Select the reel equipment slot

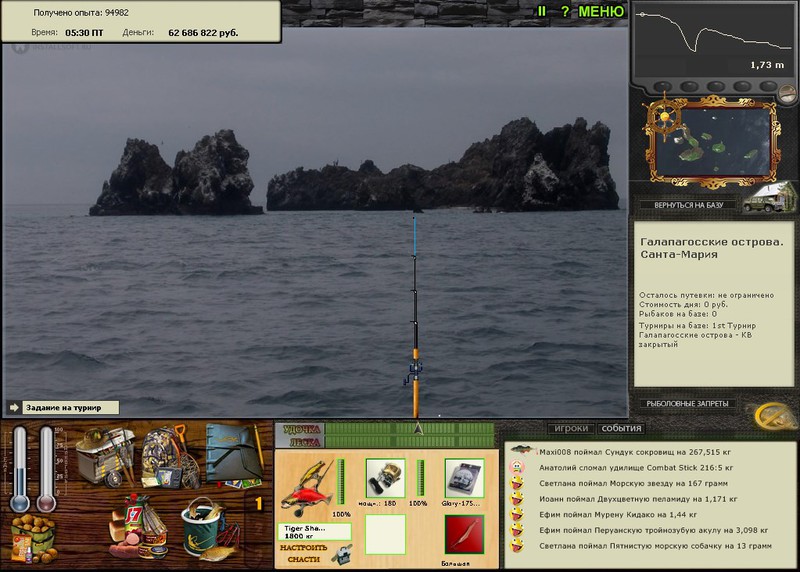click(x=385, y=478)
